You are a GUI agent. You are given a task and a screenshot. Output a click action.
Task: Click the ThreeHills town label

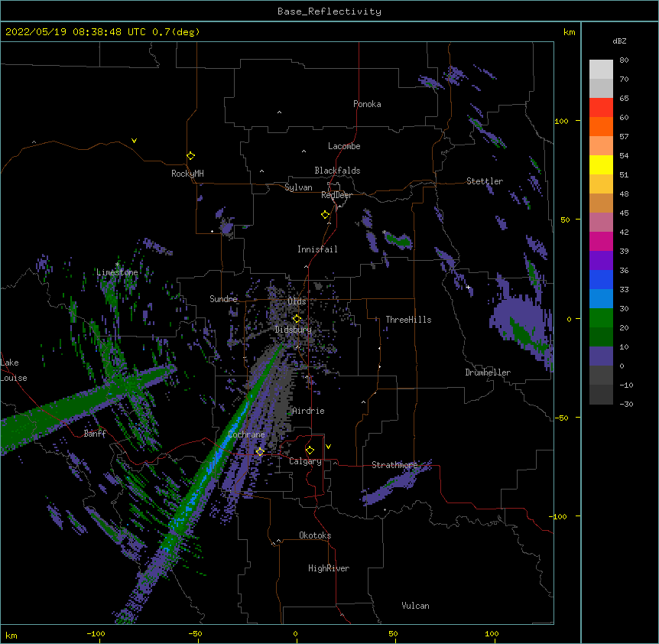click(408, 320)
